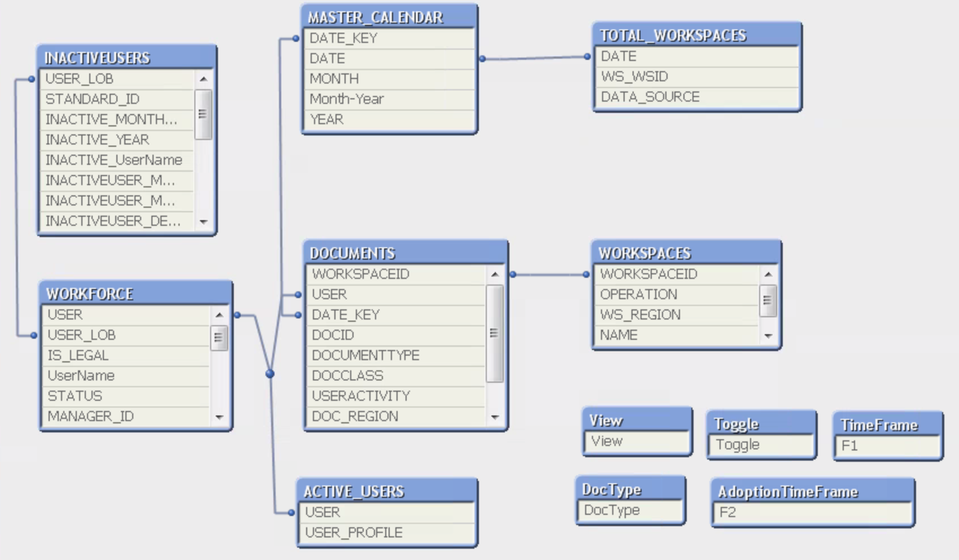959x560 pixels.
Task: Select the TimeFrame table header
Action: 888,425
